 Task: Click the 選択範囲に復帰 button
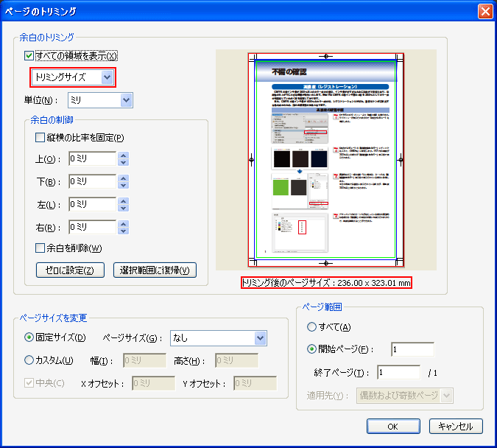[155, 270]
